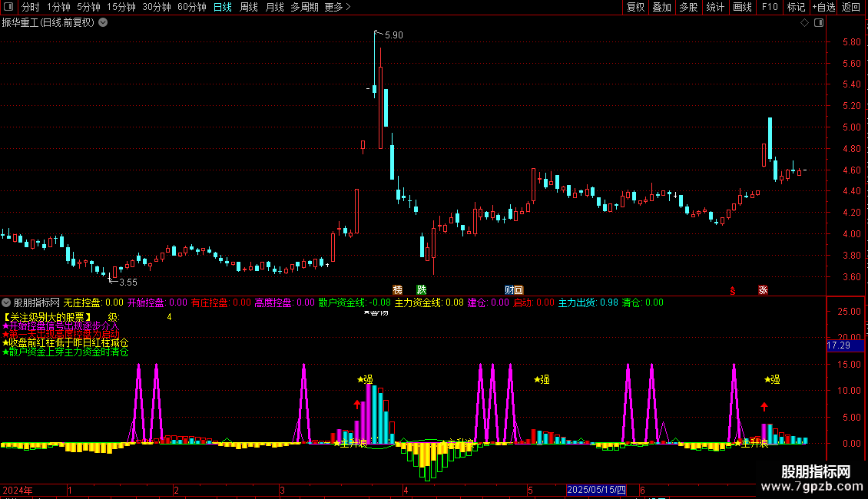Click the 榜 ranking marker
The width and height of the screenshot is (868, 499).
click(x=397, y=290)
